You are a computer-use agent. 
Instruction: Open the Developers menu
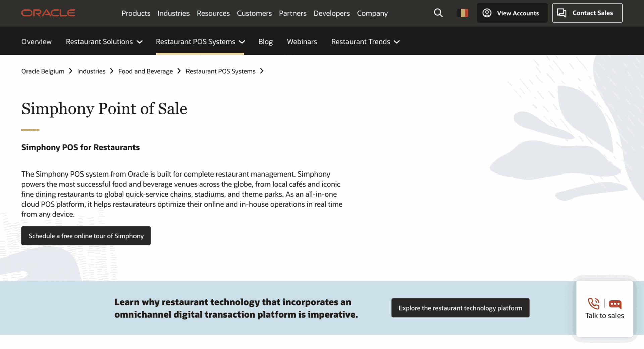(x=331, y=13)
